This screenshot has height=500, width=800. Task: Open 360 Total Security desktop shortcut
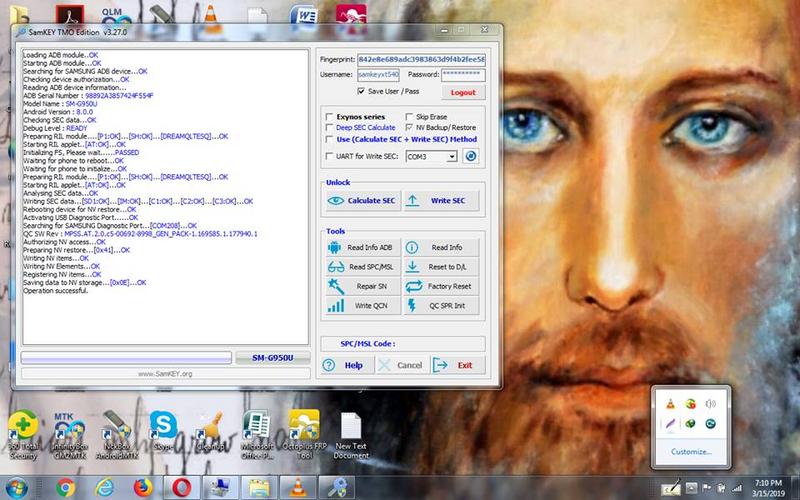22,435
